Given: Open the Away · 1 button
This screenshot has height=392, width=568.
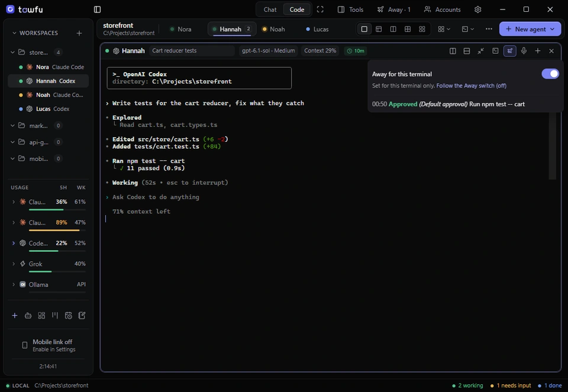Looking at the screenshot, I should pyautogui.click(x=394, y=9).
